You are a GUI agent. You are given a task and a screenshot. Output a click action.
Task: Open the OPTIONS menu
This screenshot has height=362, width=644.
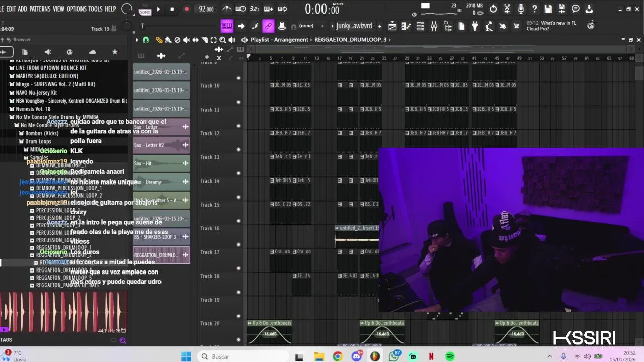tap(76, 9)
